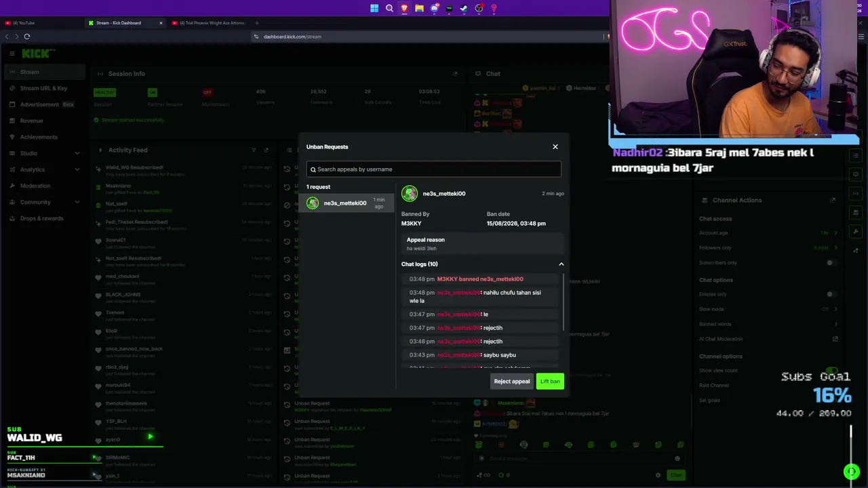
Task: Switch to the Stream - Kick Dashboard tab
Action: pyautogui.click(x=125, y=23)
